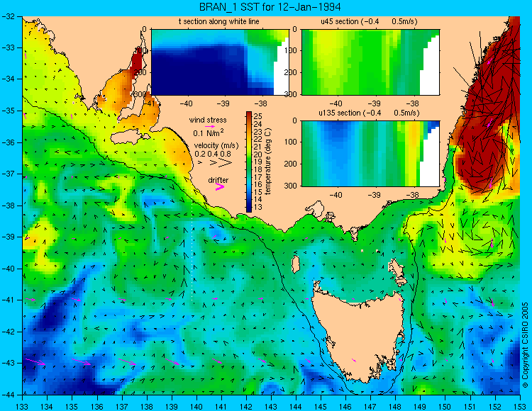The width and height of the screenshot is (532, 411).
Task: Click the title 'BRAN_1 SST for 12-Jan-1994'
Action: (x=270, y=7)
